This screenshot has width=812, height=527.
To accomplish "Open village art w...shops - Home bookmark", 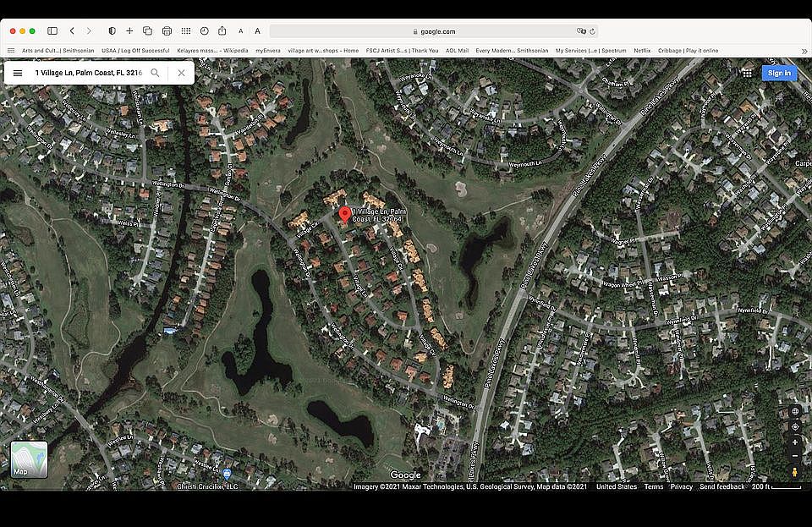I will pyautogui.click(x=323, y=51).
